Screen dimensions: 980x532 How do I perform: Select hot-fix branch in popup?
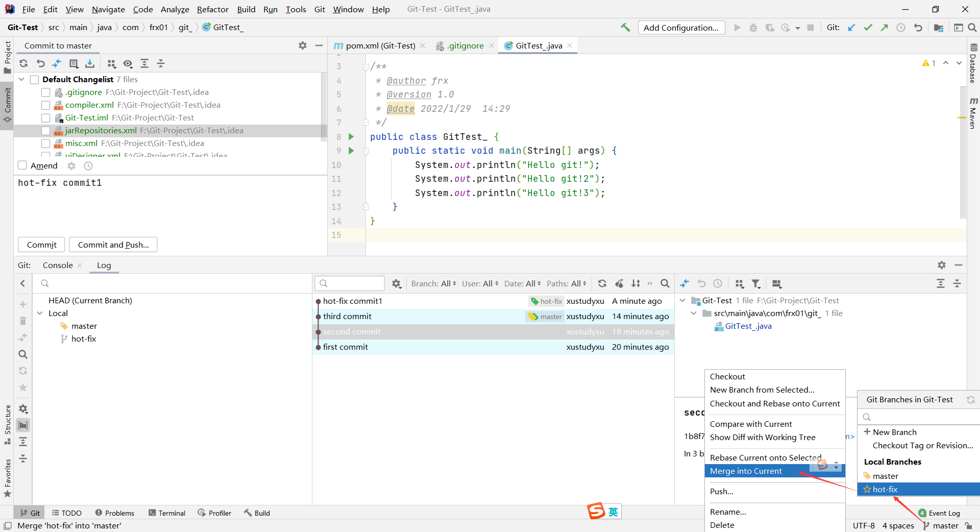[x=919, y=490]
